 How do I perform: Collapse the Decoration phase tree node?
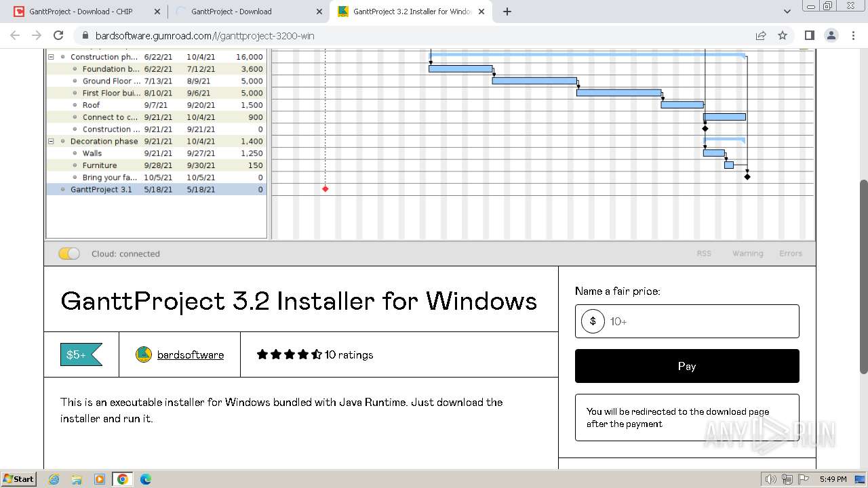pos(51,141)
